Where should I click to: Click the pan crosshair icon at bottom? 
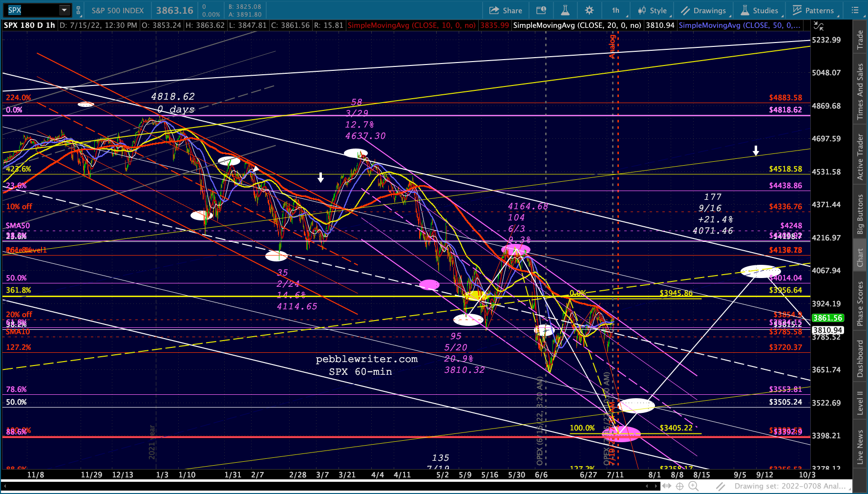(679, 486)
